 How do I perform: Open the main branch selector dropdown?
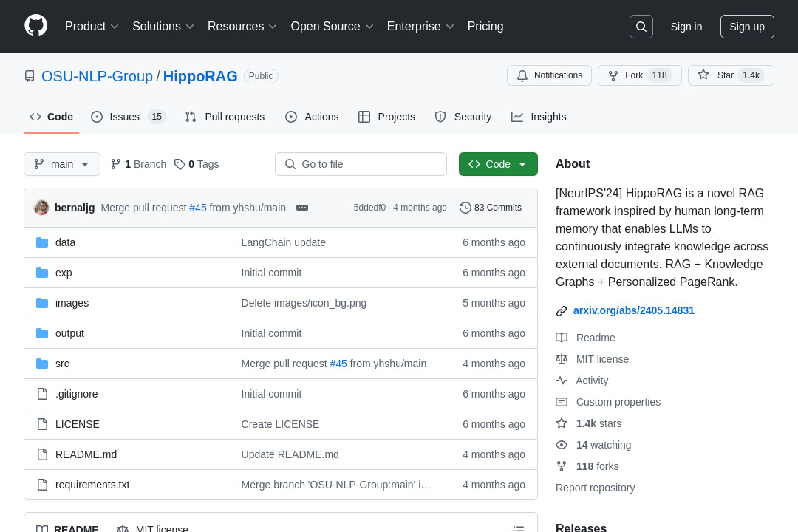62,164
